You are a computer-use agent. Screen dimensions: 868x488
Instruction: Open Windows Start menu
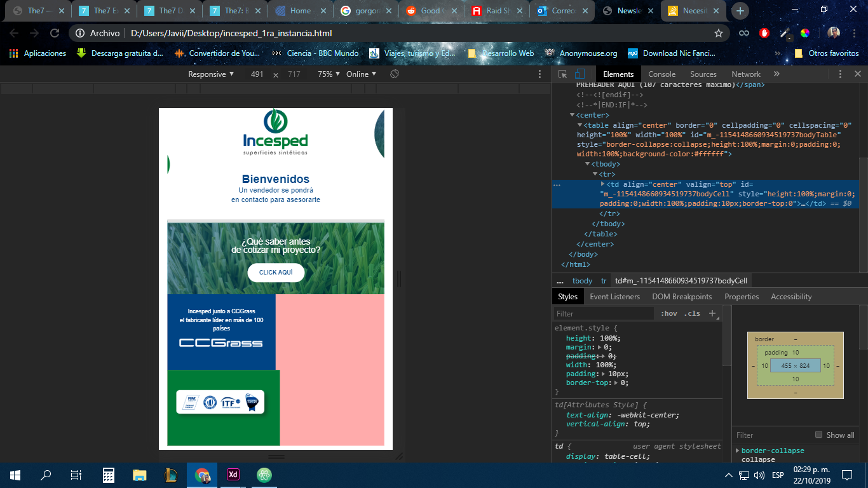pos(15,475)
